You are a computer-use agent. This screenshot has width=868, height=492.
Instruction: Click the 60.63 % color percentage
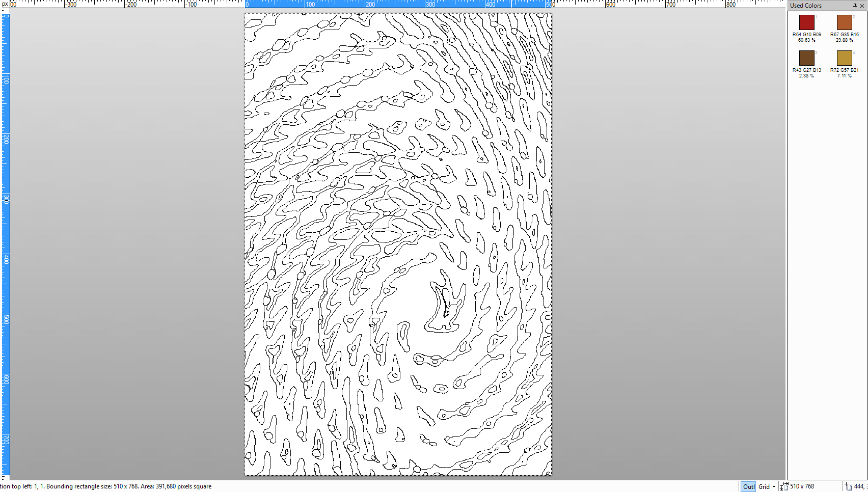tap(806, 40)
